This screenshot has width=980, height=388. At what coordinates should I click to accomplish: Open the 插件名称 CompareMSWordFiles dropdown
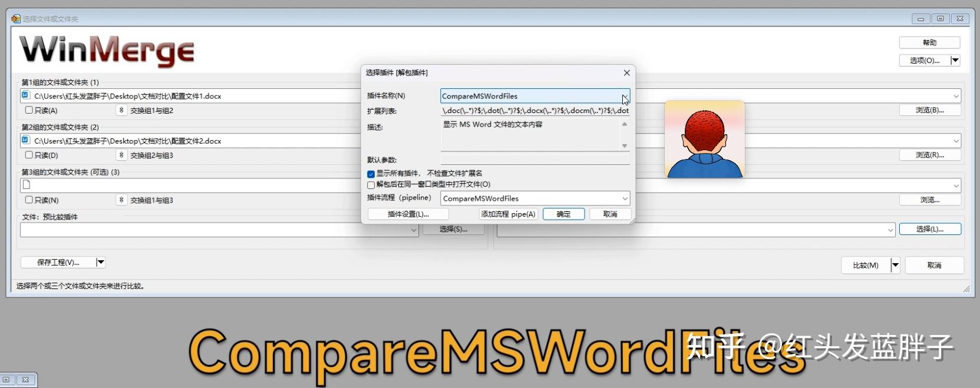click(625, 96)
